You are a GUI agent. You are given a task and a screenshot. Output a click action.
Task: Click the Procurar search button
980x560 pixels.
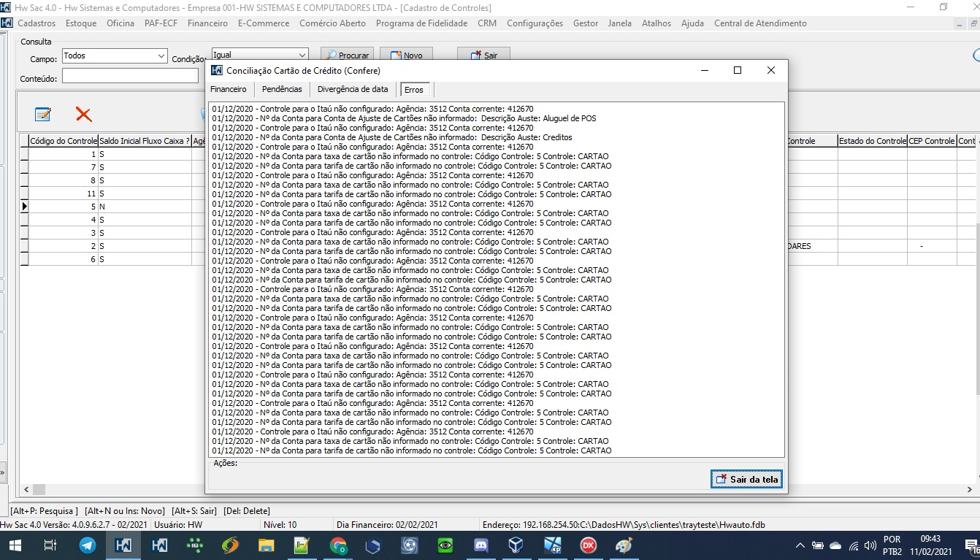[348, 55]
